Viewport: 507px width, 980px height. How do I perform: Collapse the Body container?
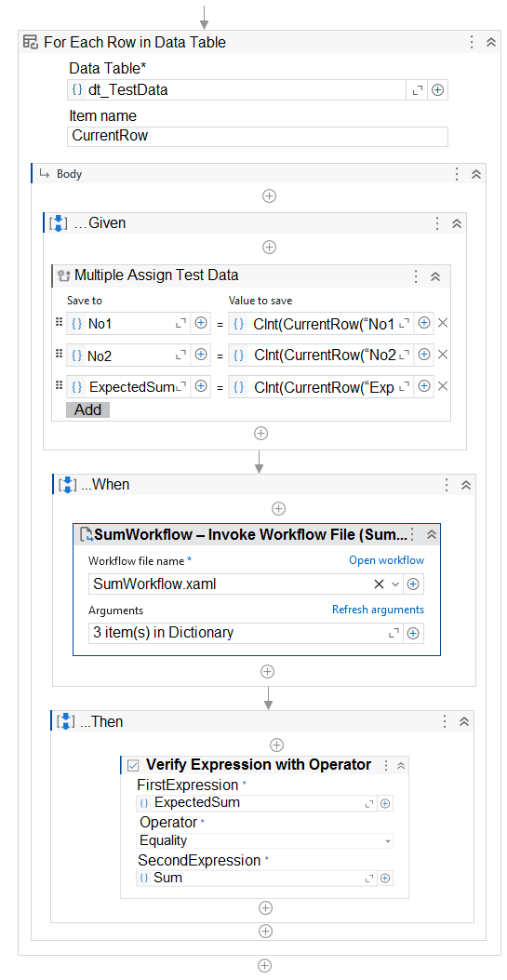pyautogui.click(x=475, y=174)
